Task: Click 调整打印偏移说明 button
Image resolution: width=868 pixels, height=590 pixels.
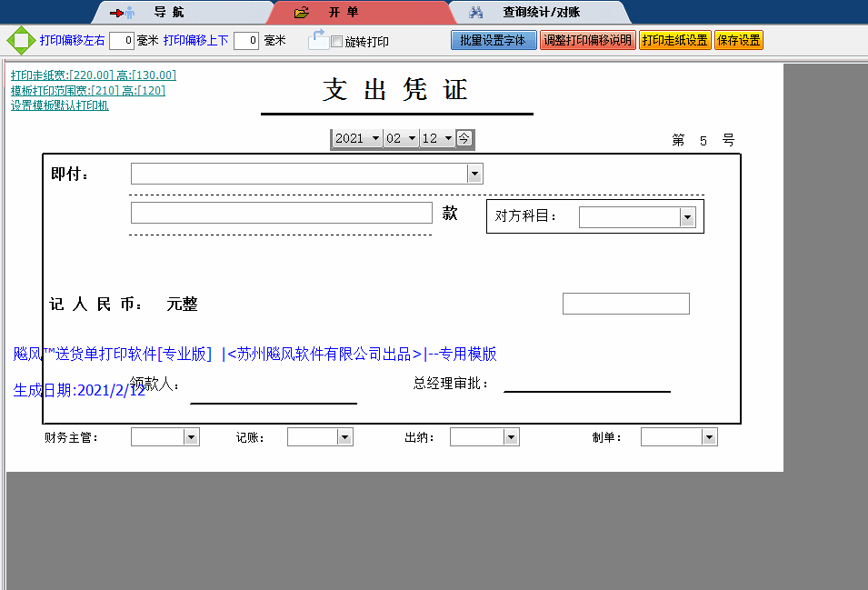Action: click(587, 40)
